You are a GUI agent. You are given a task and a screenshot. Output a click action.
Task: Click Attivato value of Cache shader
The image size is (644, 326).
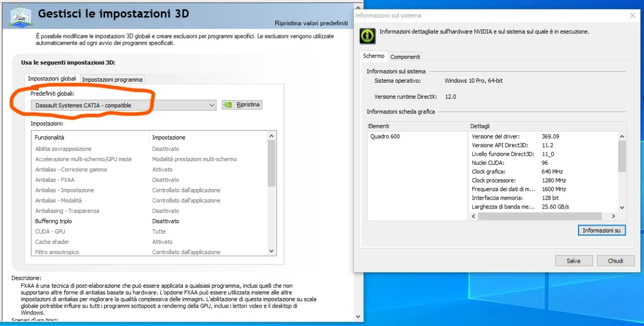click(x=162, y=242)
